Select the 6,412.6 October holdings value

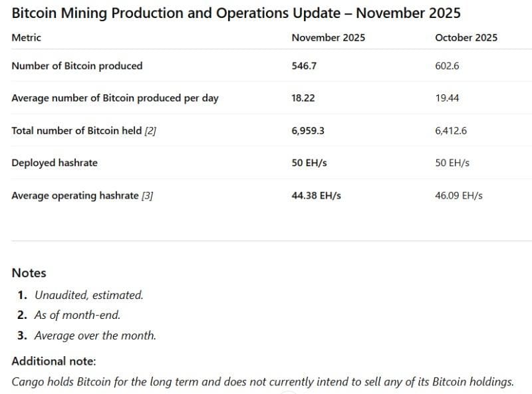point(451,131)
